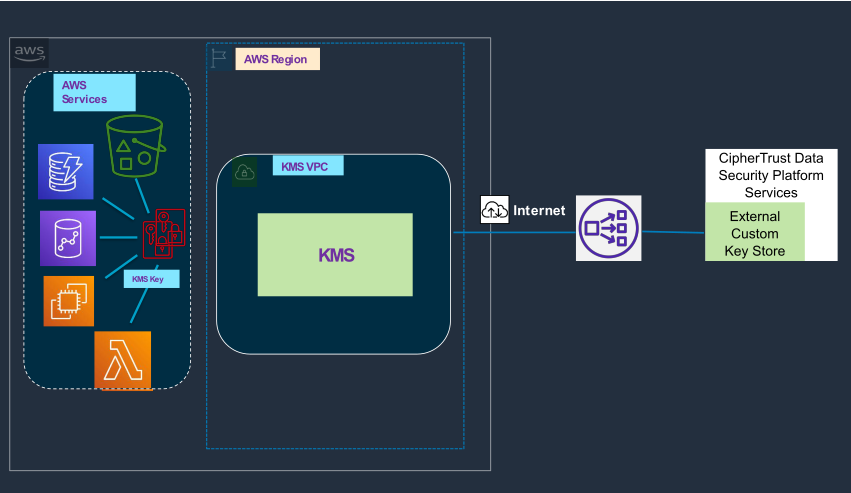Click the red KMS keys icon

[x=162, y=234]
